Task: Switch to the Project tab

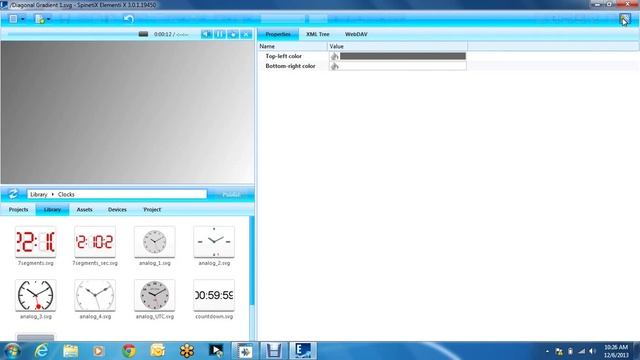Action: [x=152, y=210]
